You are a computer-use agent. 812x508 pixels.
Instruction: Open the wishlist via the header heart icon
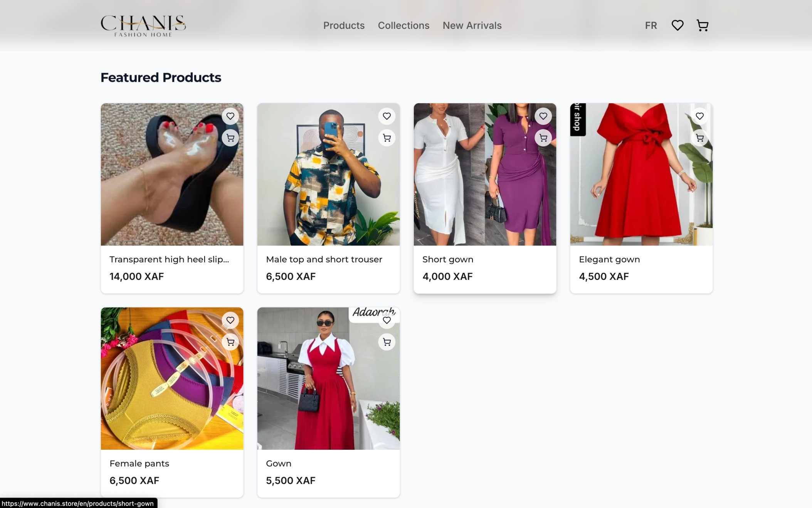tap(677, 25)
